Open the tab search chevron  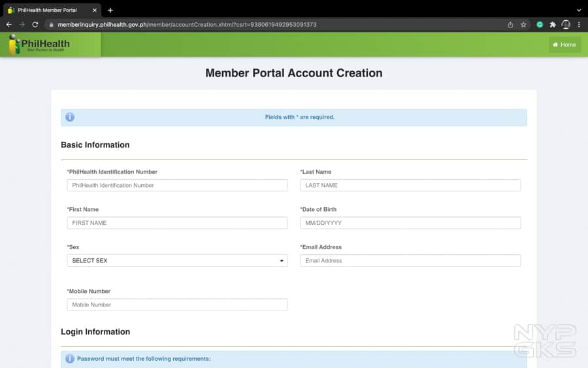click(579, 10)
